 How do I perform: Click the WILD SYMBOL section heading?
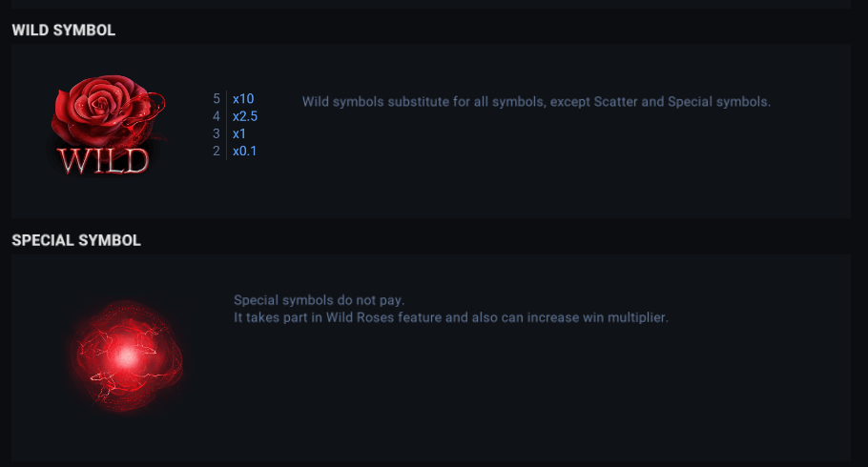(x=63, y=30)
